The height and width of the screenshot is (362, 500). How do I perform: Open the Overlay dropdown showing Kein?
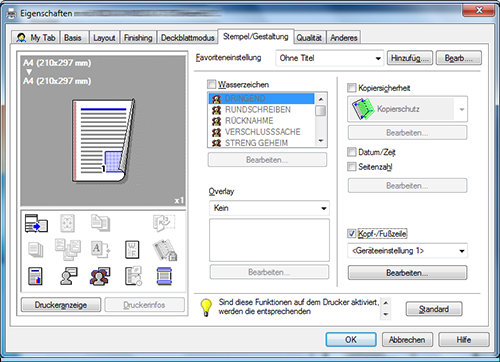[269, 208]
